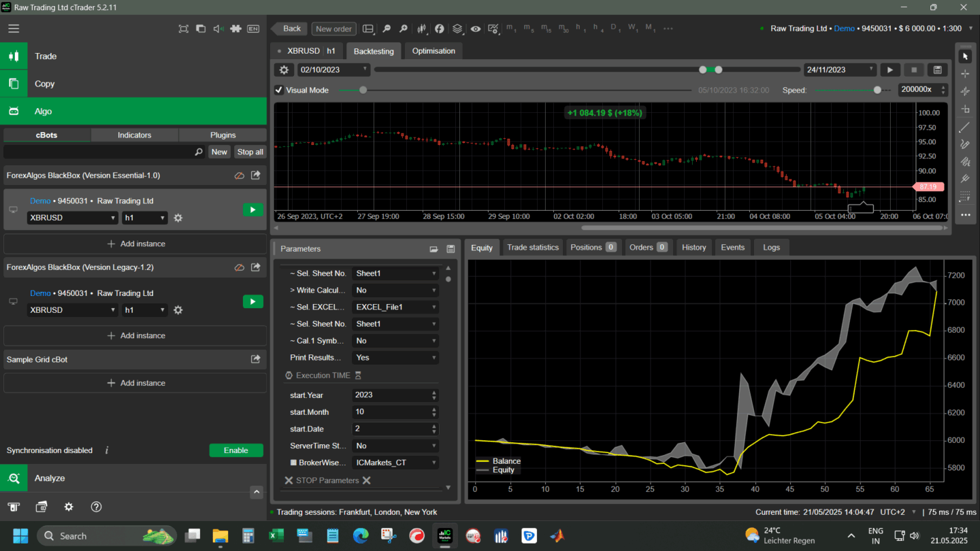Viewport: 980px width, 551px height.
Task: Open Help question mark icon
Action: [96, 507]
